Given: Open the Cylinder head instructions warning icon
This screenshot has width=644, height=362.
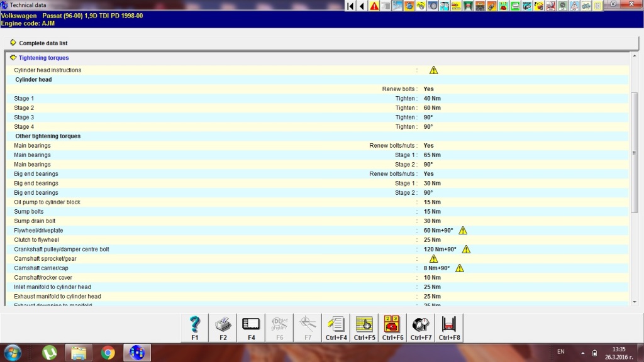Looking at the screenshot, I should tap(433, 70).
